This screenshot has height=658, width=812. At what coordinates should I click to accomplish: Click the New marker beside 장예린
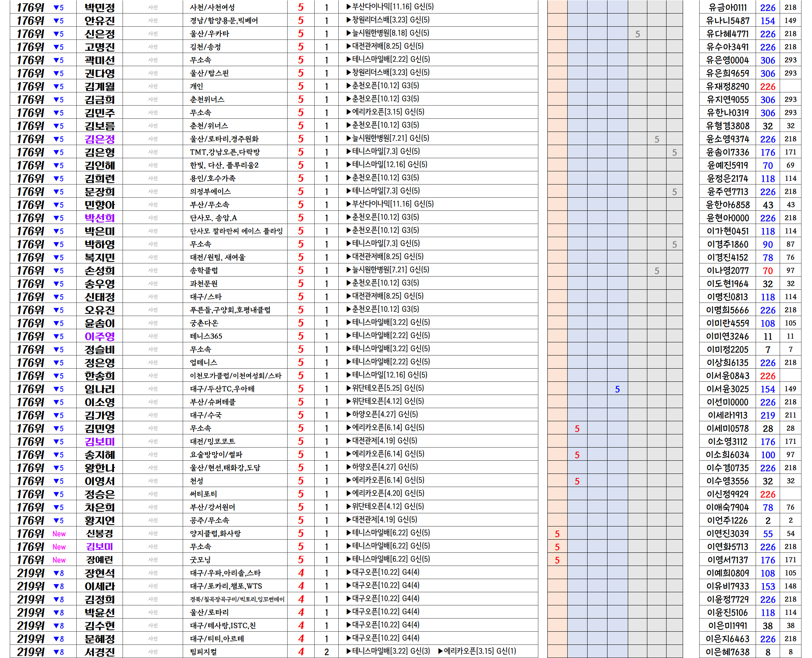(x=59, y=560)
